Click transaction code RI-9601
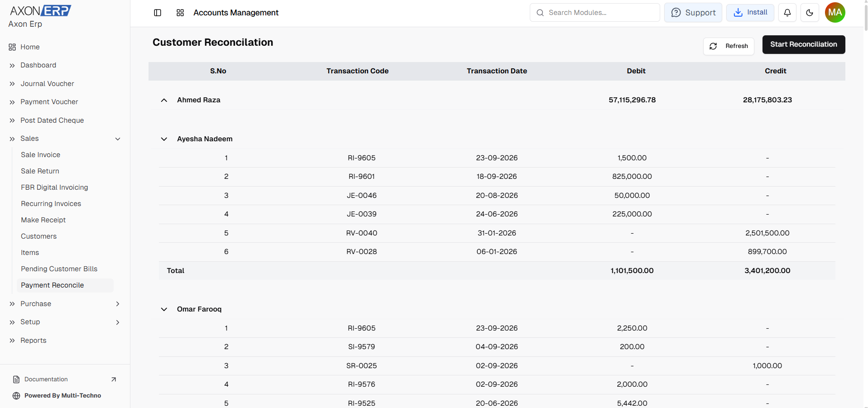 361,177
